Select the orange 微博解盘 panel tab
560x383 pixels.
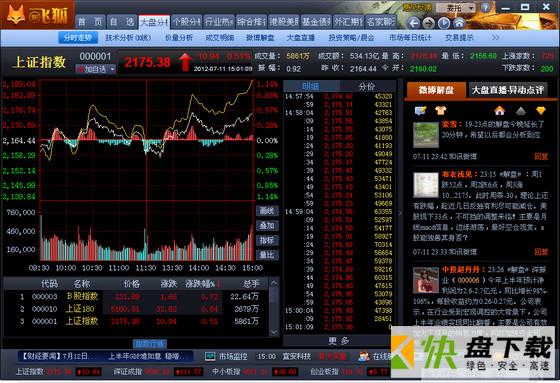[436, 90]
